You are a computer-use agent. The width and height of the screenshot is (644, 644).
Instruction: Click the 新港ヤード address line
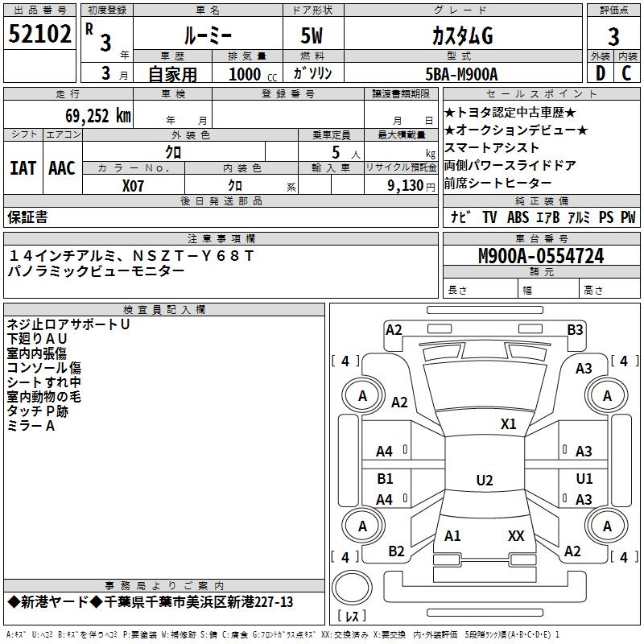pyautogui.click(x=151, y=602)
